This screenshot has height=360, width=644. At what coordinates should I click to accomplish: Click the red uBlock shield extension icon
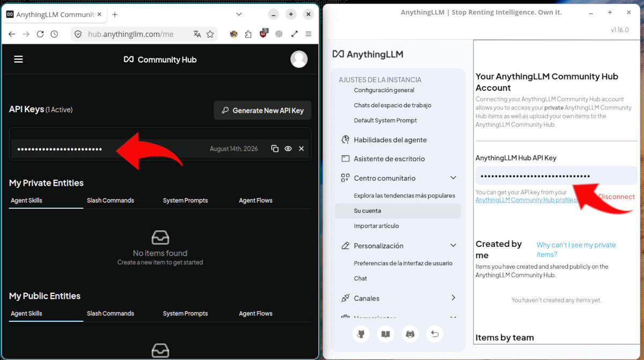(x=264, y=34)
